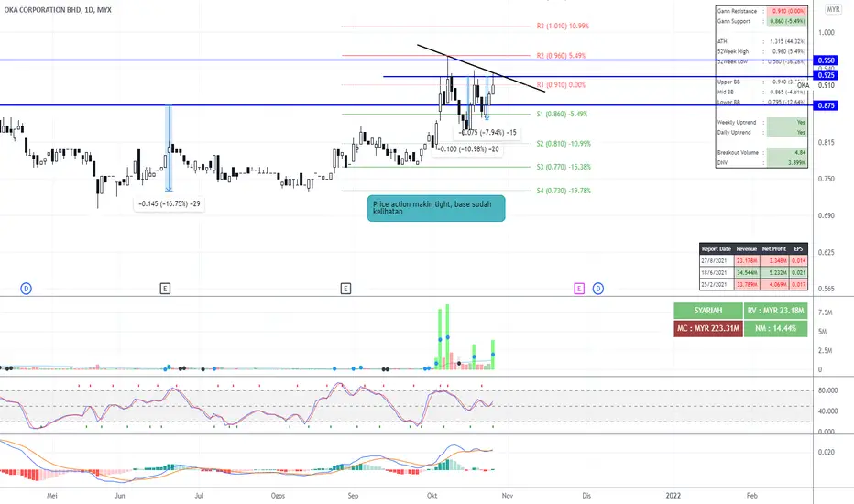This screenshot has width=854, height=504.
Task: Click the ATH value row
Action: tap(761, 41)
